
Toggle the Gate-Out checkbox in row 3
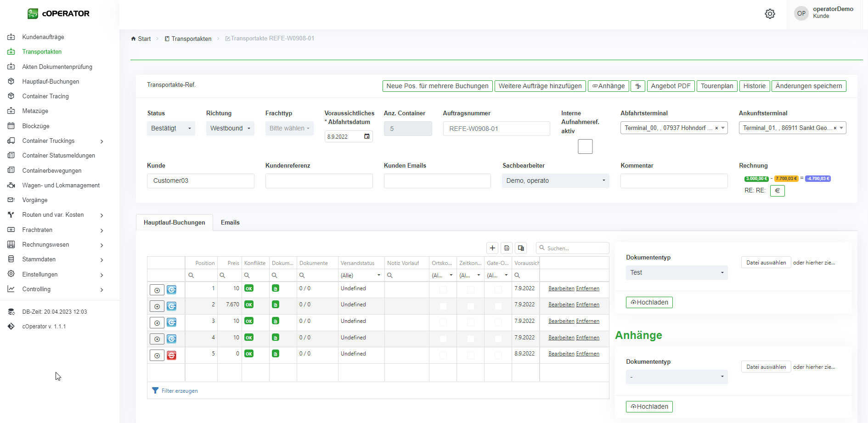click(498, 322)
